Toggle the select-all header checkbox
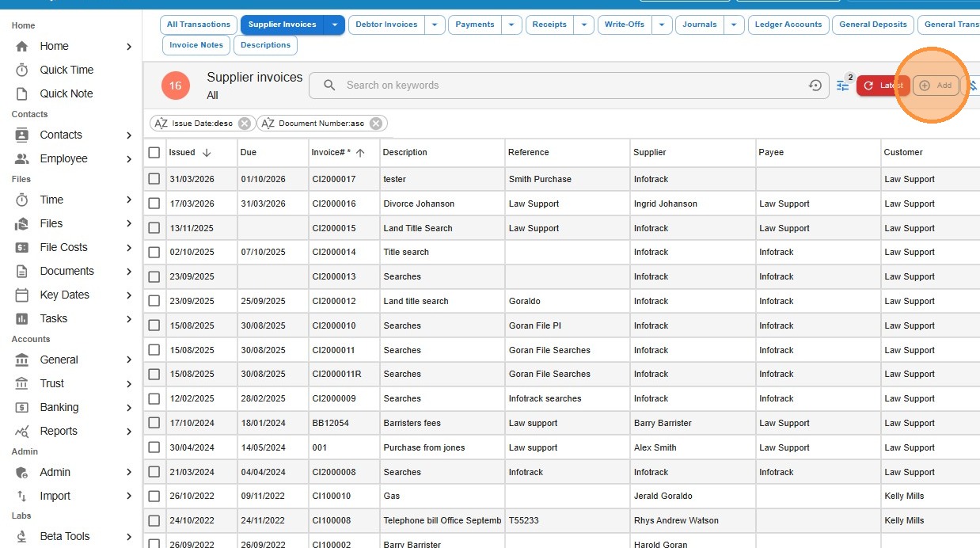Screen dimensions: 980x548 [x=154, y=153]
